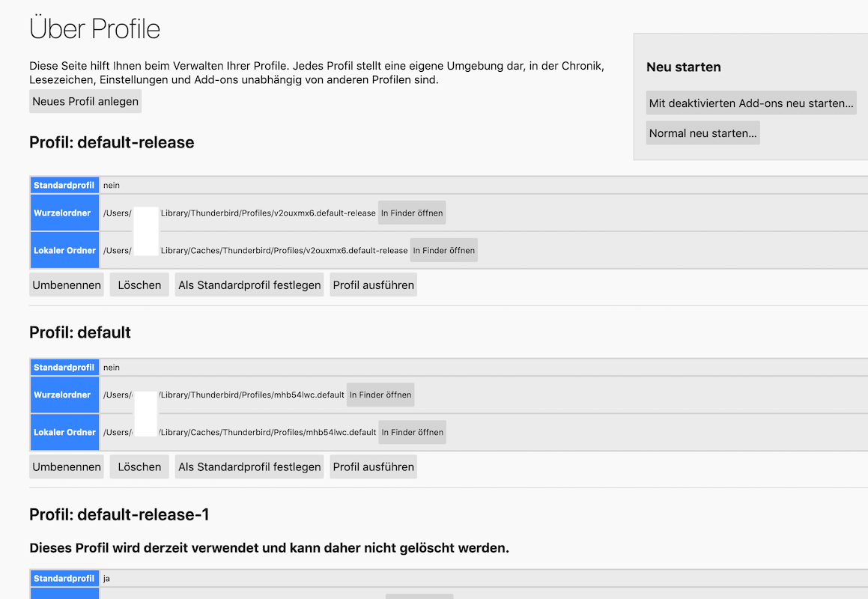Click "Als Standardprofil festlegen" under "Profil: default"
The width and height of the screenshot is (868, 599).
pos(249,467)
